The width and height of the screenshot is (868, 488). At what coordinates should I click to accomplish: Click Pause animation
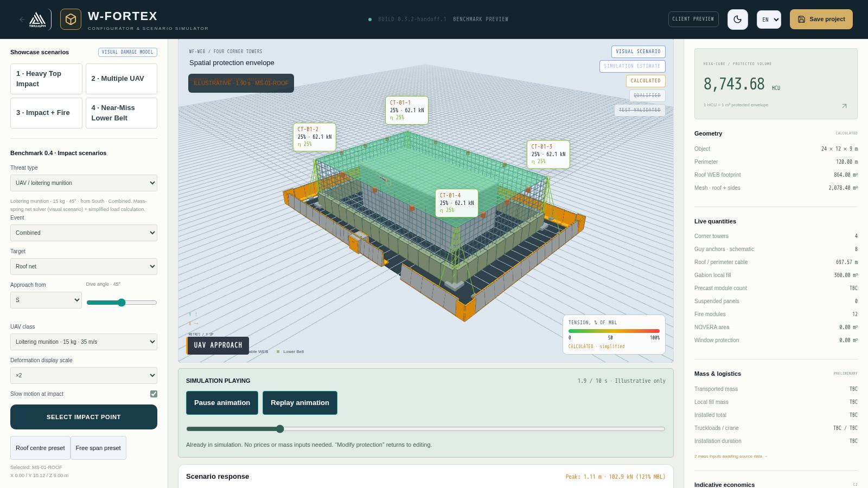pos(222,403)
